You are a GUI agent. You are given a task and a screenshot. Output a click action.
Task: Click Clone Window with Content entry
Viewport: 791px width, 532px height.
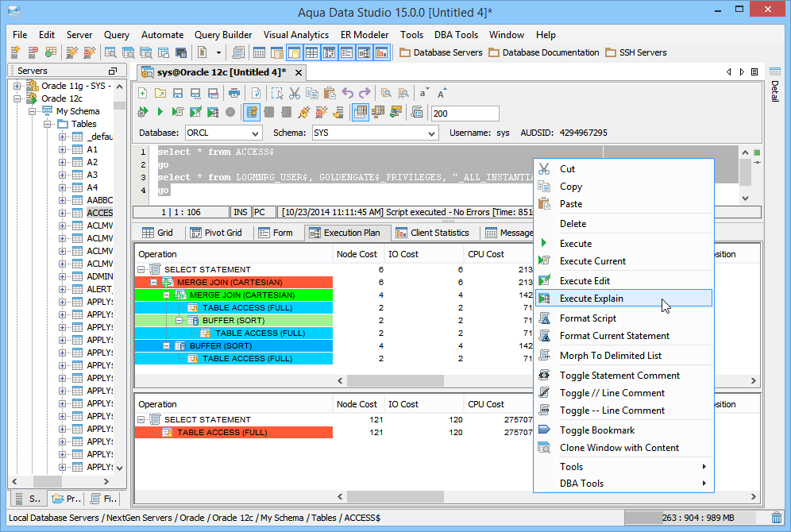pyautogui.click(x=623, y=448)
